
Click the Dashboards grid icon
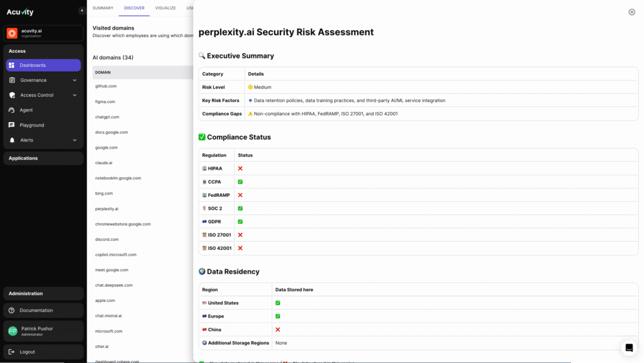click(12, 65)
